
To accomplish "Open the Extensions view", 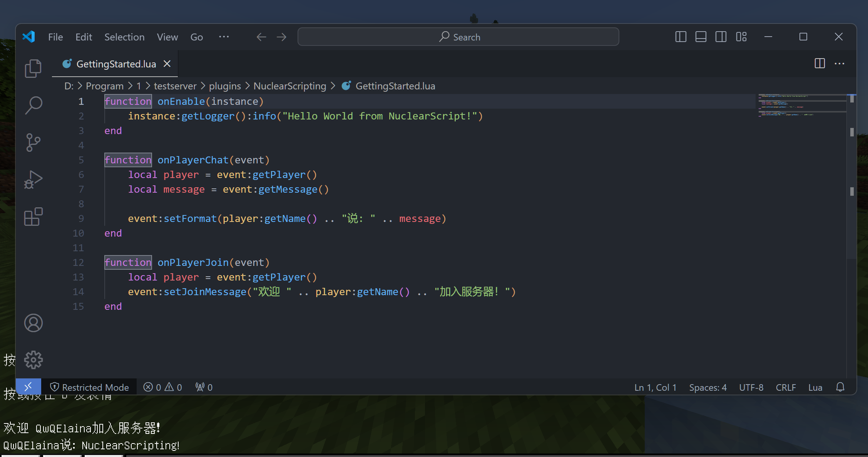I will click(x=33, y=217).
